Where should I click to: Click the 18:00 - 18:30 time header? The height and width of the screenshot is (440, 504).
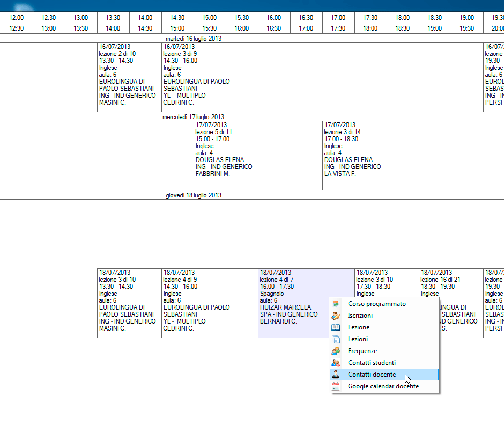coord(403,23)
